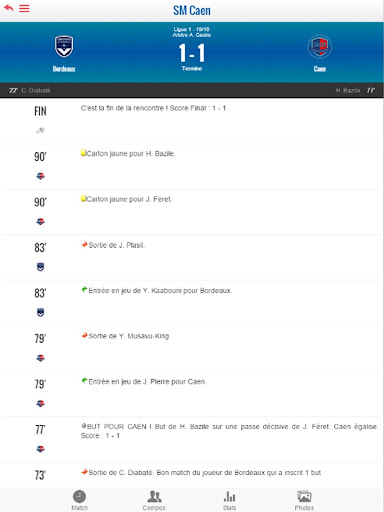Tap green entry arrow for Y. Kaabouni
This screenshot has height=512, width=384.
tap(84, 290)
